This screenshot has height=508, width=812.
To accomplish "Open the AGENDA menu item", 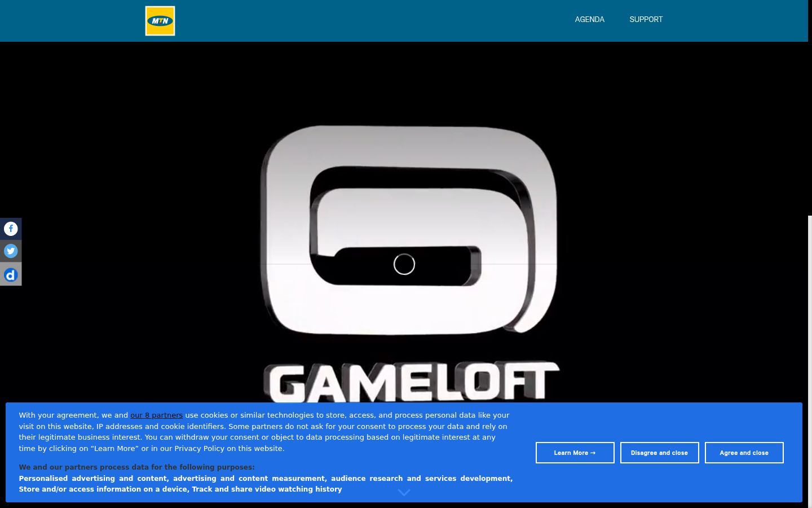I will coord(589,19).
